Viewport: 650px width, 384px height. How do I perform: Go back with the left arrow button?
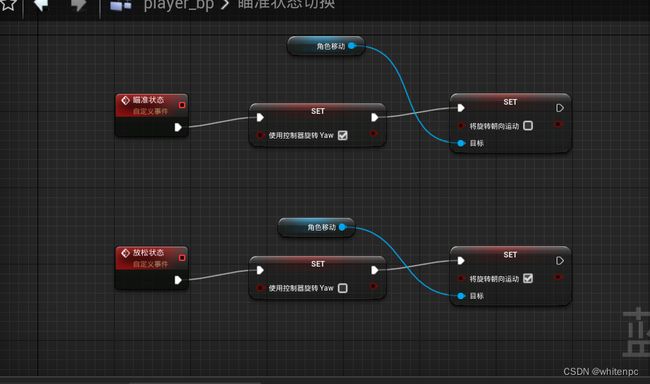click(41, 5)
